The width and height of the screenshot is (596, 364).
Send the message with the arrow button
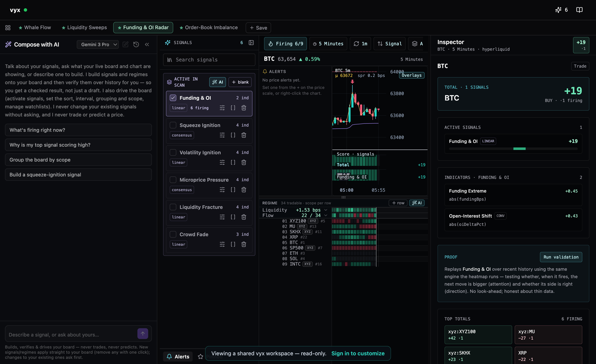tap(143, 334)
